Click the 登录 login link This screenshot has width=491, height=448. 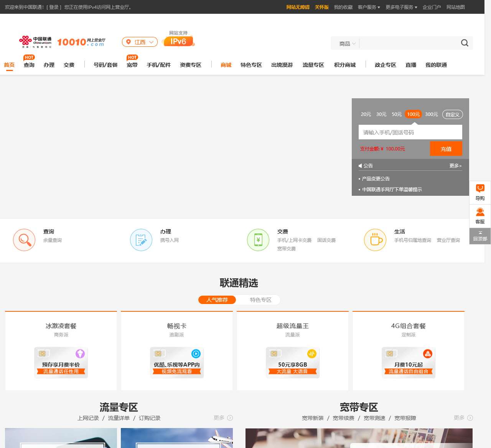[54, 7]
